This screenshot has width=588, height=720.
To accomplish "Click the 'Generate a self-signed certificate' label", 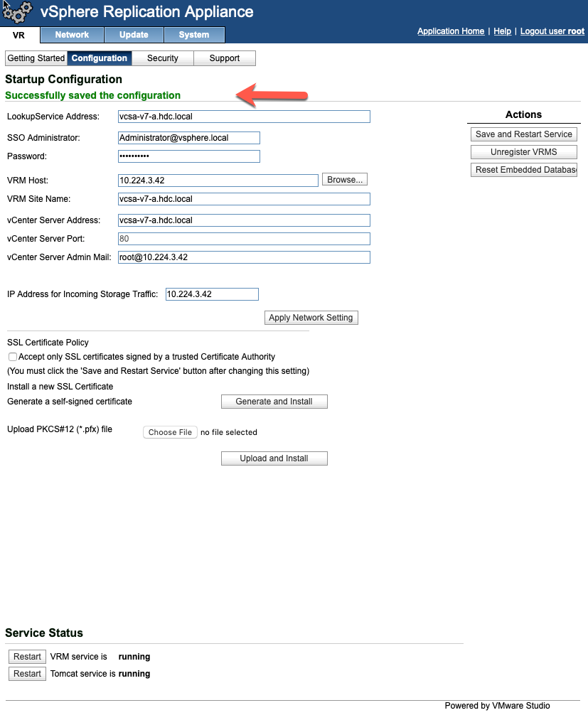I will [x=70, y=402].
